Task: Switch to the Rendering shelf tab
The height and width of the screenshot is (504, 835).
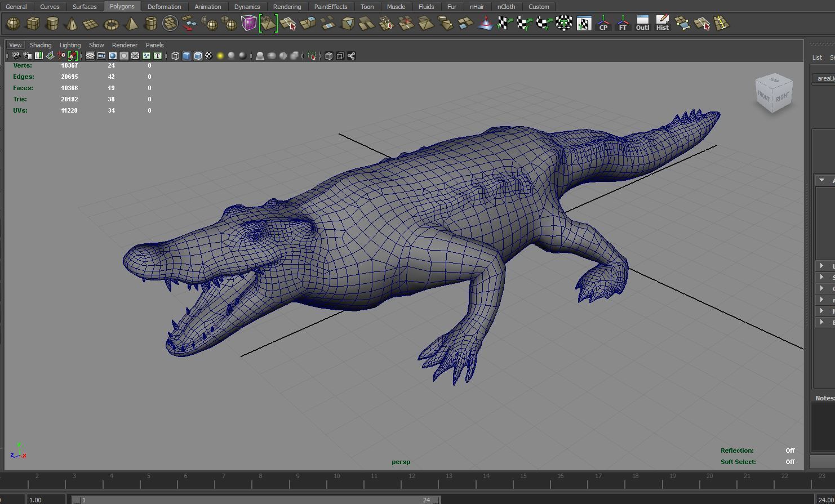Action: coord(287,7)
